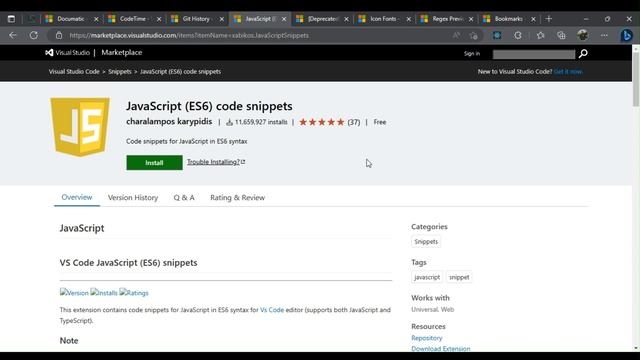Click the browser address bar URL
The width and height of the screenshot is (640, 360).
pos(189,36)
